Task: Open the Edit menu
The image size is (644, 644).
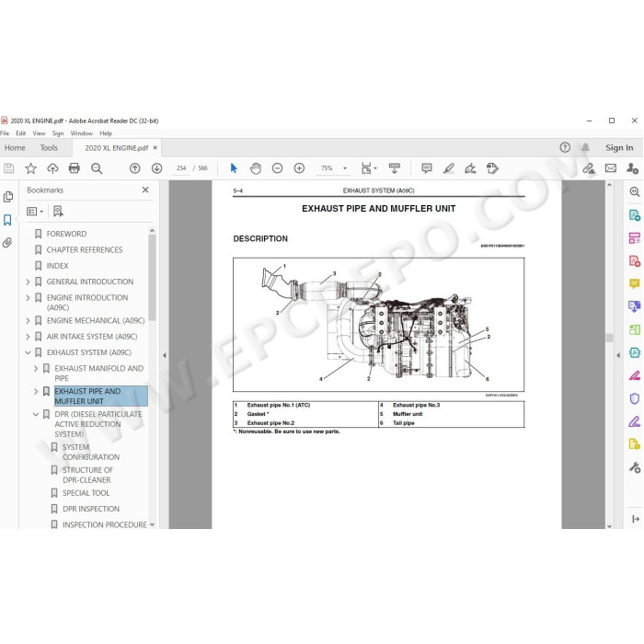Action: (x=21, y=133)
